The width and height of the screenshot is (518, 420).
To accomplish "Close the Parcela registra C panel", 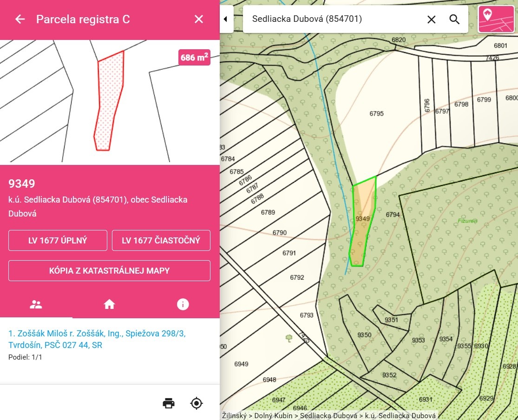I will click(x=199, y=19).
